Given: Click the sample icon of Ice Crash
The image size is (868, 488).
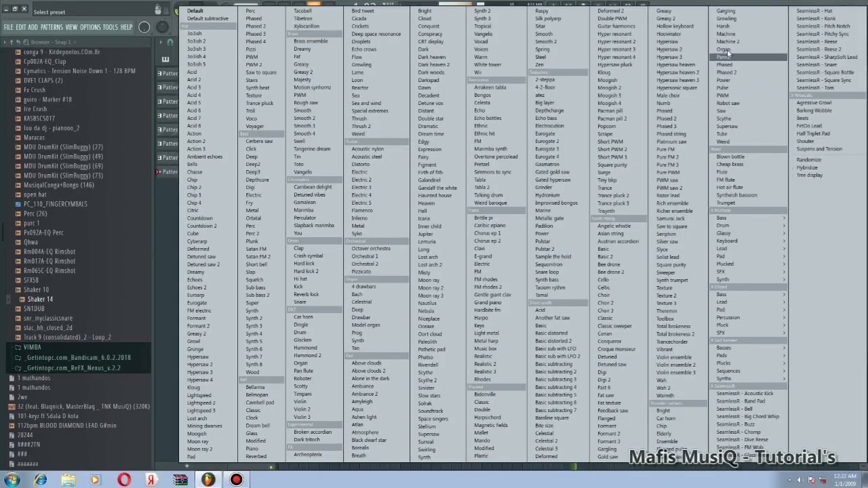Looking at the screenshot, I should point(19,109).
